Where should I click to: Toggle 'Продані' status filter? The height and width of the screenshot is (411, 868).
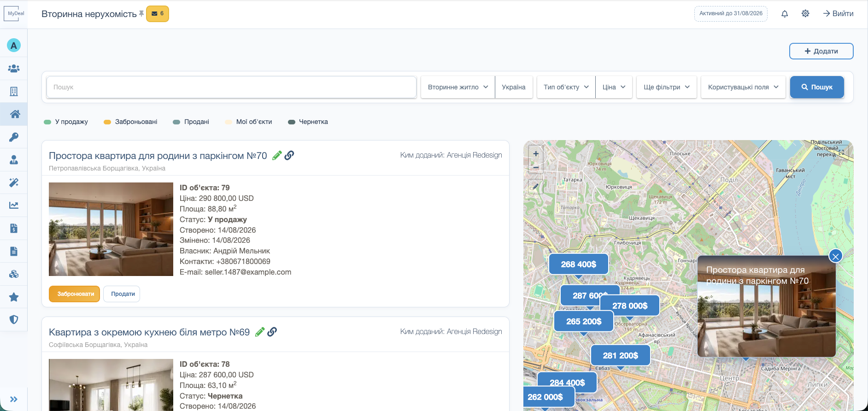(191, 122)
